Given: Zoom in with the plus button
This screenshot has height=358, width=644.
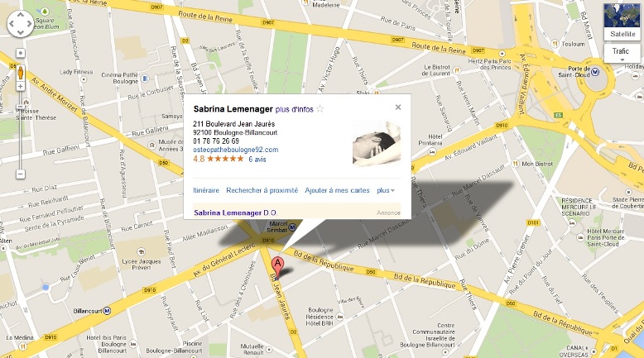Looking at the screenshot, I should pos(21,87).
